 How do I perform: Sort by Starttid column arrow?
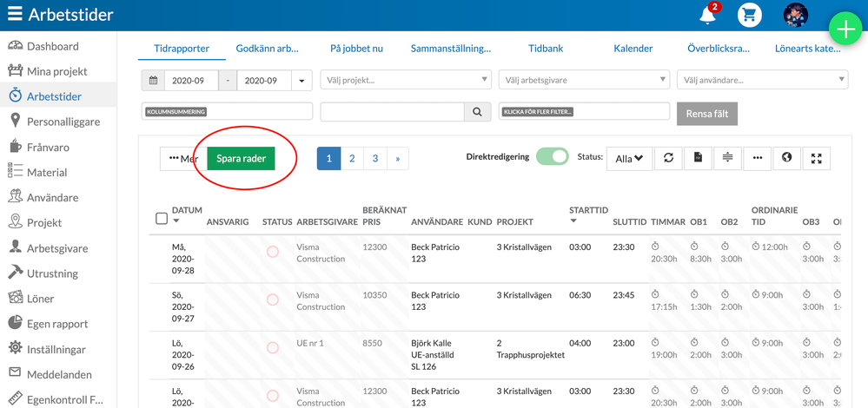[x=573, y=221]
